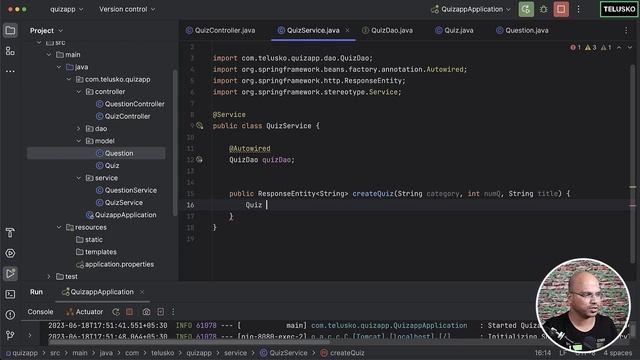640x360 pixels.
Task: Expand the test folder
Action: [x=49, y=277]
